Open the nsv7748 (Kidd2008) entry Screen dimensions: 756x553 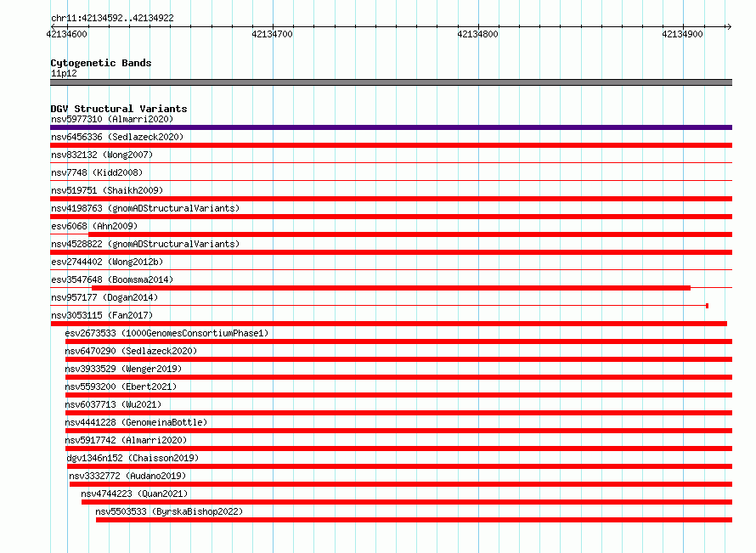(x=97, y=172)
